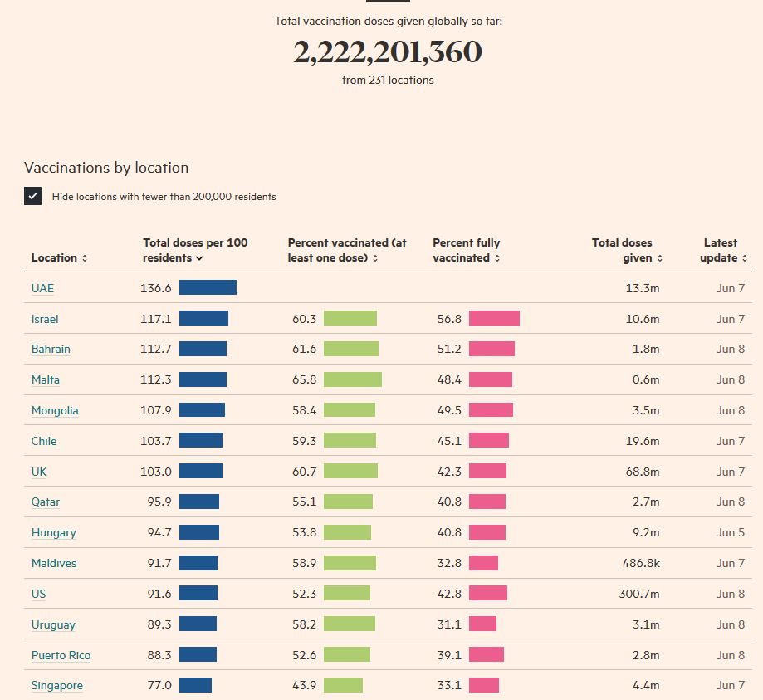The height and width of the screenshot is (700, 763).
Task: Open the Maldives location link
Action: click(x=54, y=564)
